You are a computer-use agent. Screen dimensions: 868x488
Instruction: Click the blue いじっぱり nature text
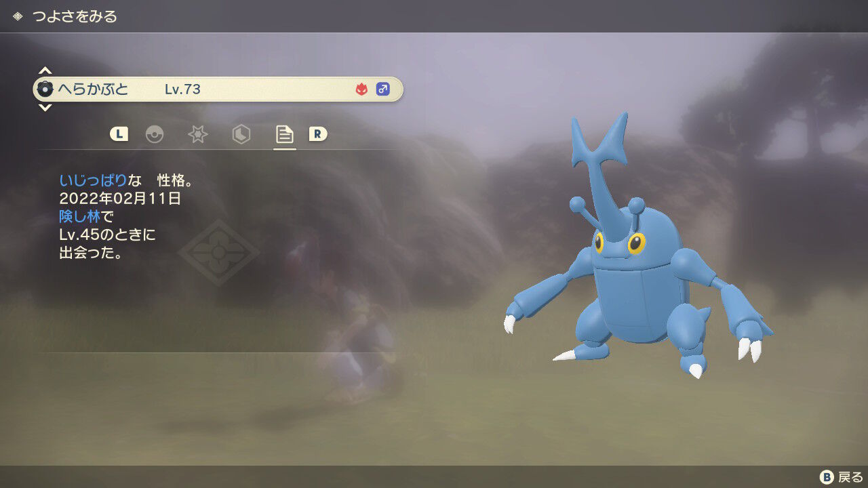(x=93, y=180)
